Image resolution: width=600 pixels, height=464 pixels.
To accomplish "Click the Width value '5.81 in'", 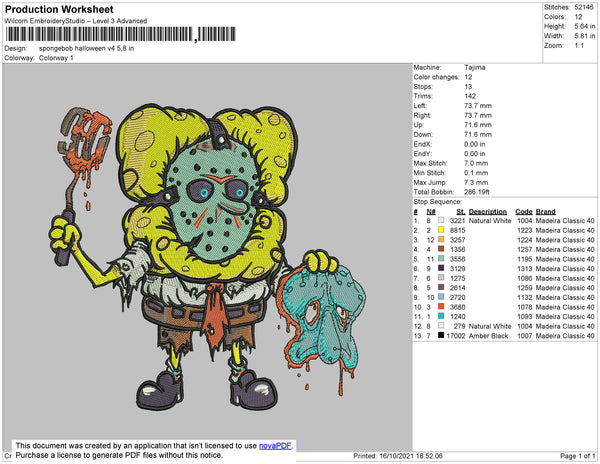I will tap(585, 36).
